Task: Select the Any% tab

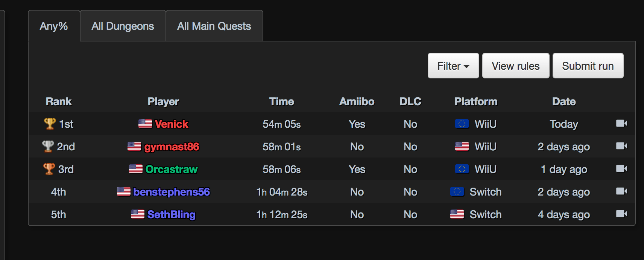Action: [x=54, y=26]
